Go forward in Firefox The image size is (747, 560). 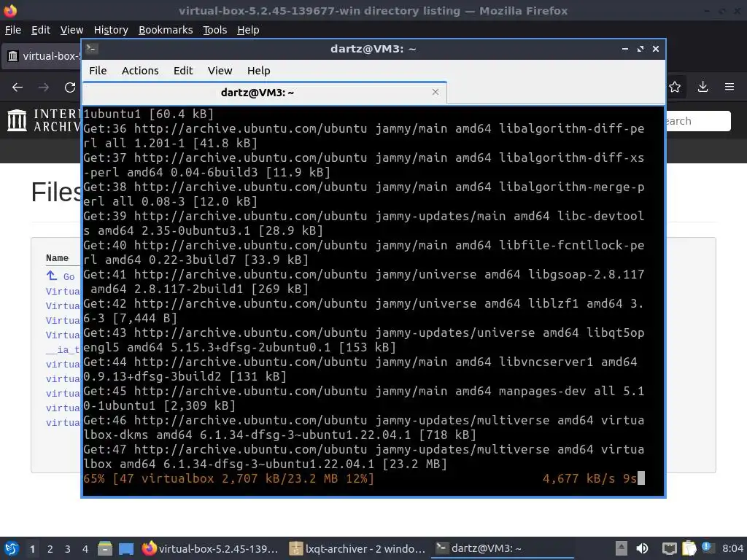pyautogui.click(x=43, y=87)
